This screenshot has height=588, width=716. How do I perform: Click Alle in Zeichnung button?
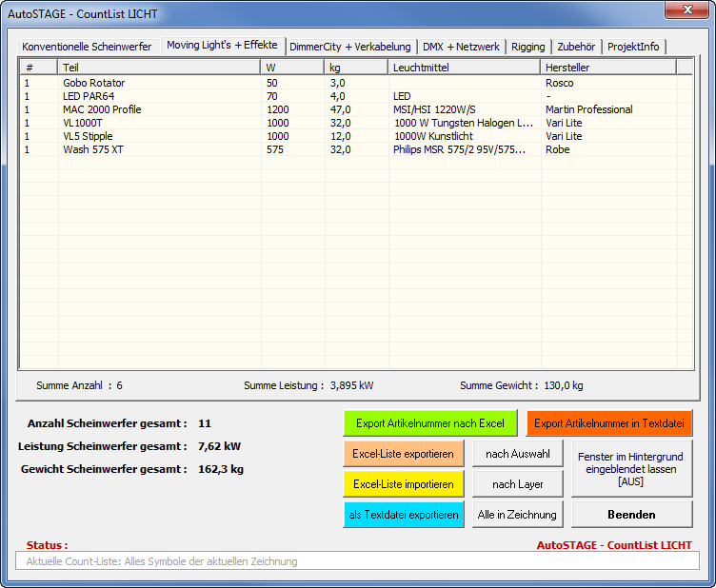518,515
